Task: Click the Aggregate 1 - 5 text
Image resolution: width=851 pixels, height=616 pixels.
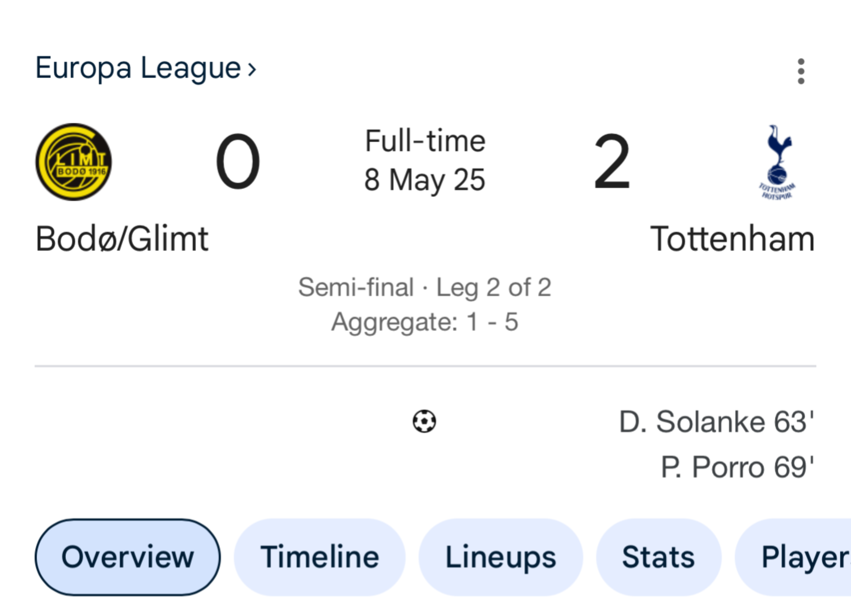Action: (425, 322)
